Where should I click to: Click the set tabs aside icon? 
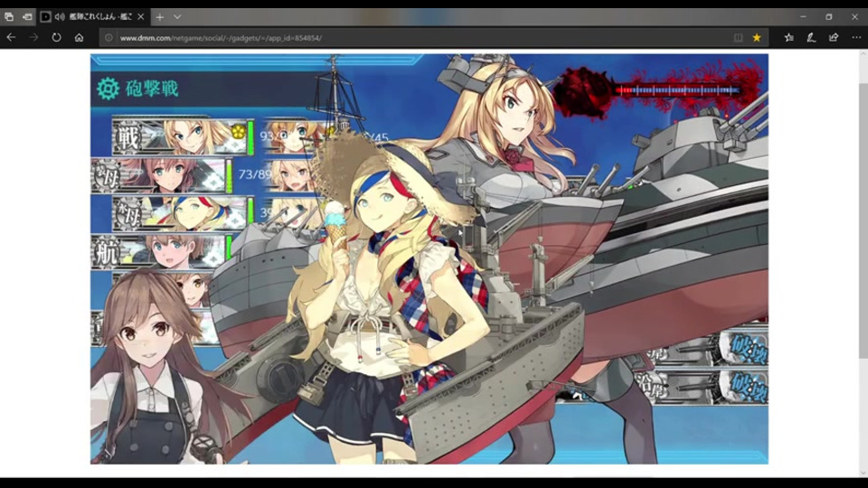(x=26, y=16)
